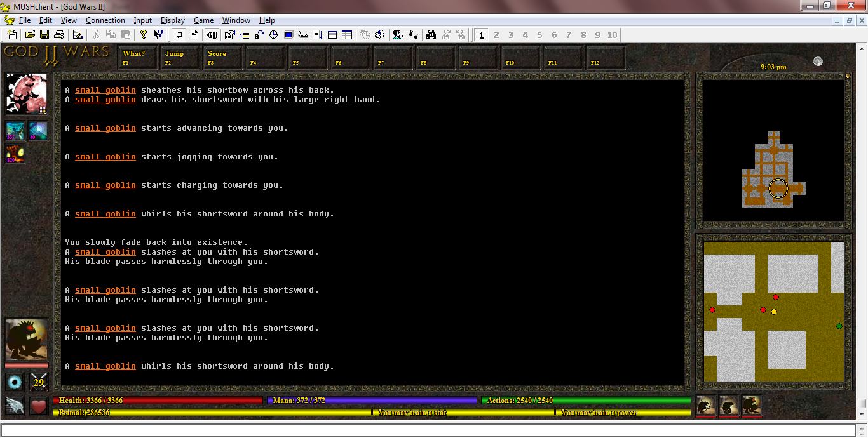This screenshot has height=438, width=868.
Task: Click the Context Help arrow-question icon
Action: click(x=158, y=35)
